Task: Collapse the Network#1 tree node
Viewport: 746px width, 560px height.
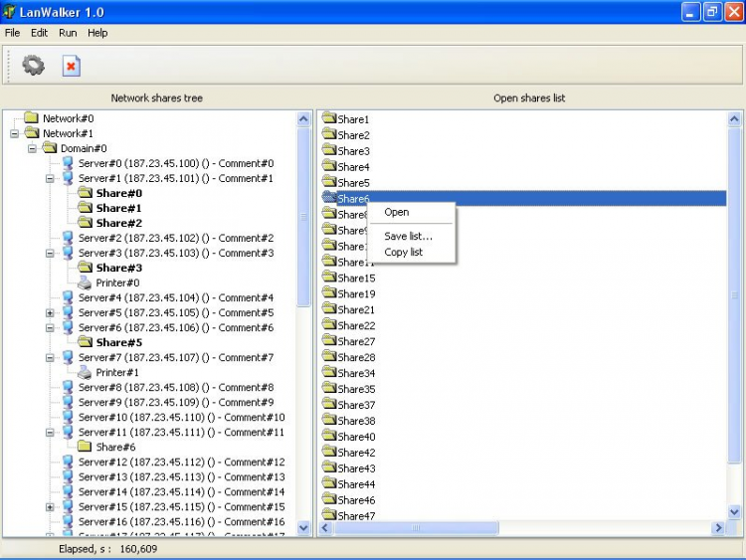Action: [14, 133]
